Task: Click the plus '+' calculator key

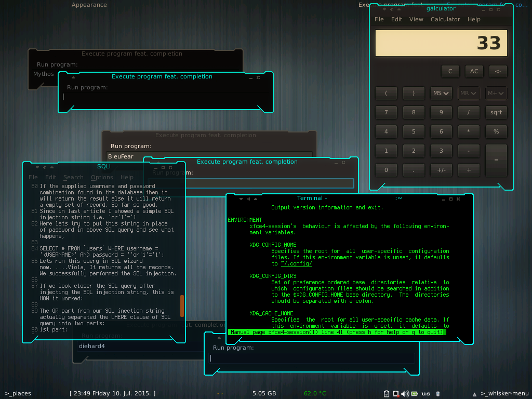Action: click(x=469, y=170)
